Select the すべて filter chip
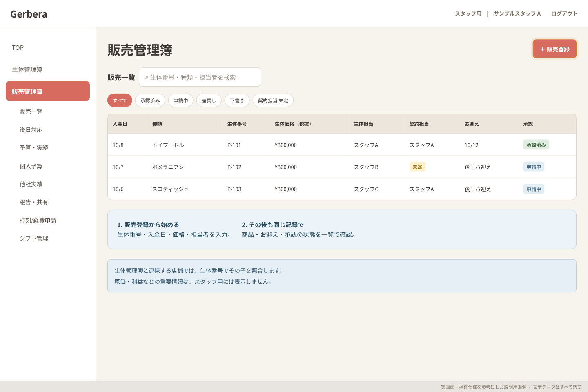 coord(120,100)
